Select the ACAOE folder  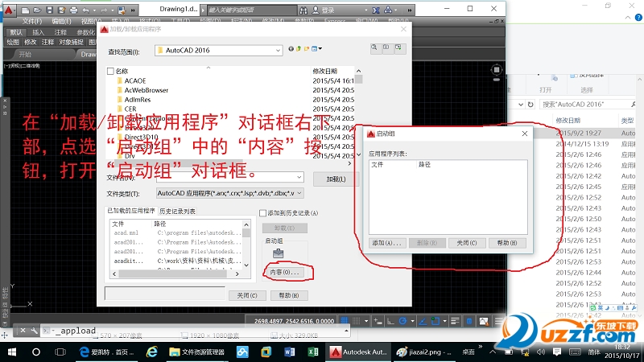135,81
